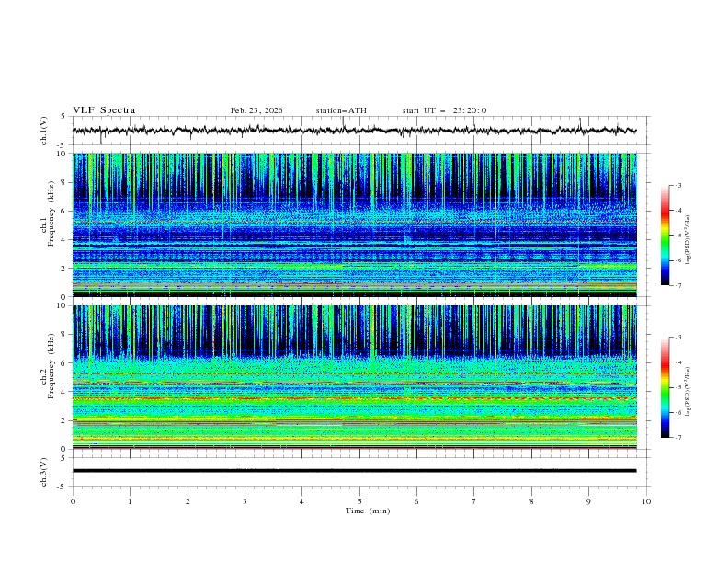Viewport: 728px width, 563px height.
Task: Click the "Time (min)" axis label
Action: click(368, 511)
